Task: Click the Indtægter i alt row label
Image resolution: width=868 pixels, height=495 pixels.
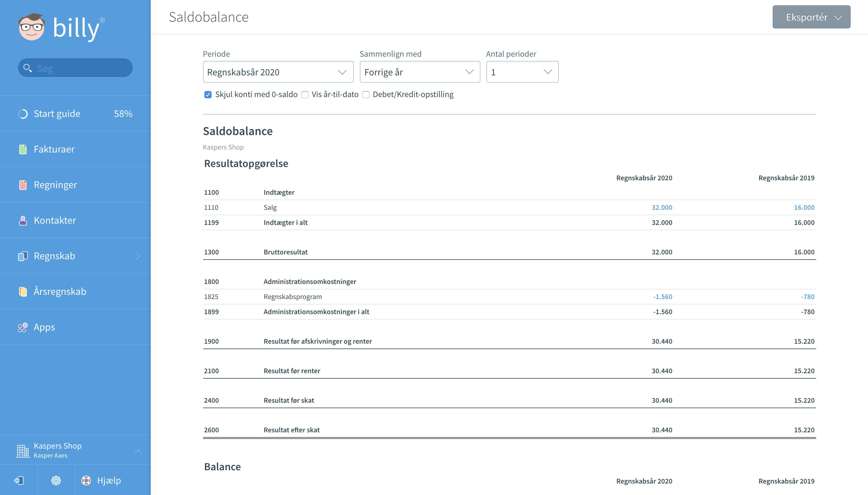Action: [285, 223]
